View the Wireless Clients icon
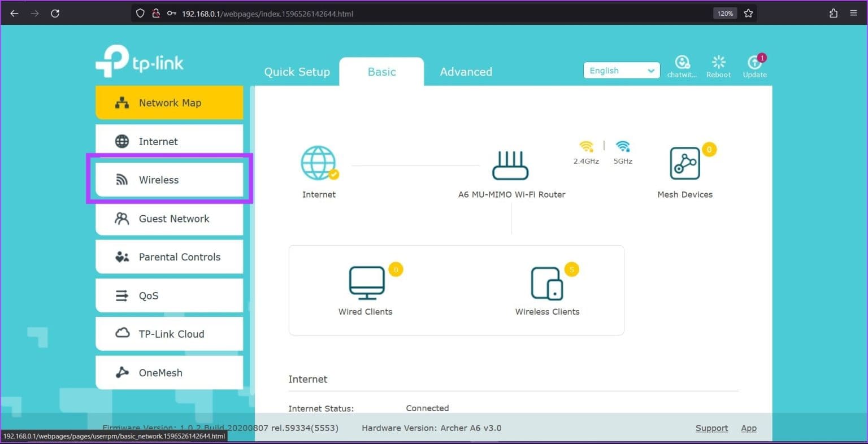The width and height of the screenshot is (868, 444). pos(546,284)
